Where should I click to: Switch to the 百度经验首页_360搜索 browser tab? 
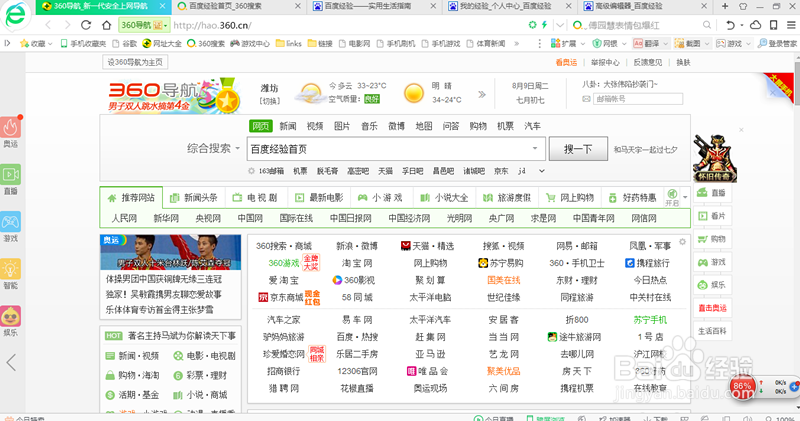tap(240, 6)
